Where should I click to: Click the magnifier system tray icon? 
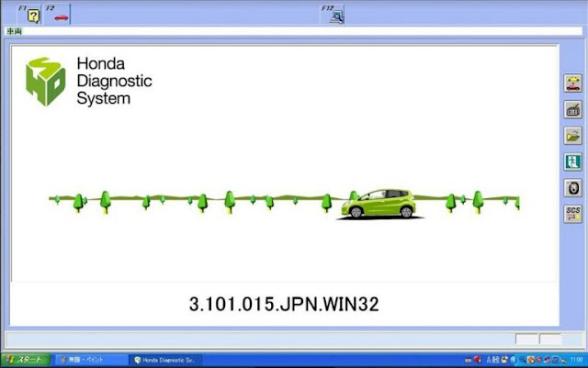[x=523, y=360]
